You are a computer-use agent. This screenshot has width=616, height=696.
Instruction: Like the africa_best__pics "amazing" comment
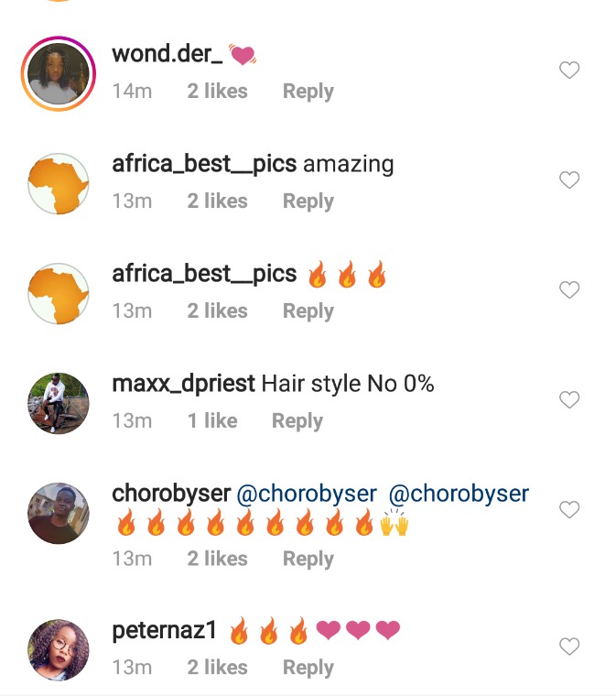(x=569, y=180)
